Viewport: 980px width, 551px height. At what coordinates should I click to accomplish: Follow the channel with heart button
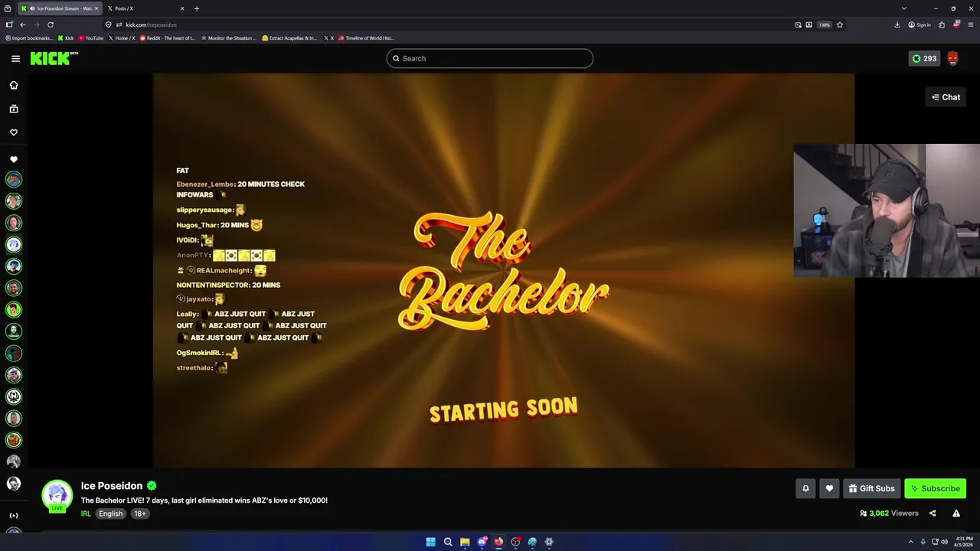(x=829, y=488)
